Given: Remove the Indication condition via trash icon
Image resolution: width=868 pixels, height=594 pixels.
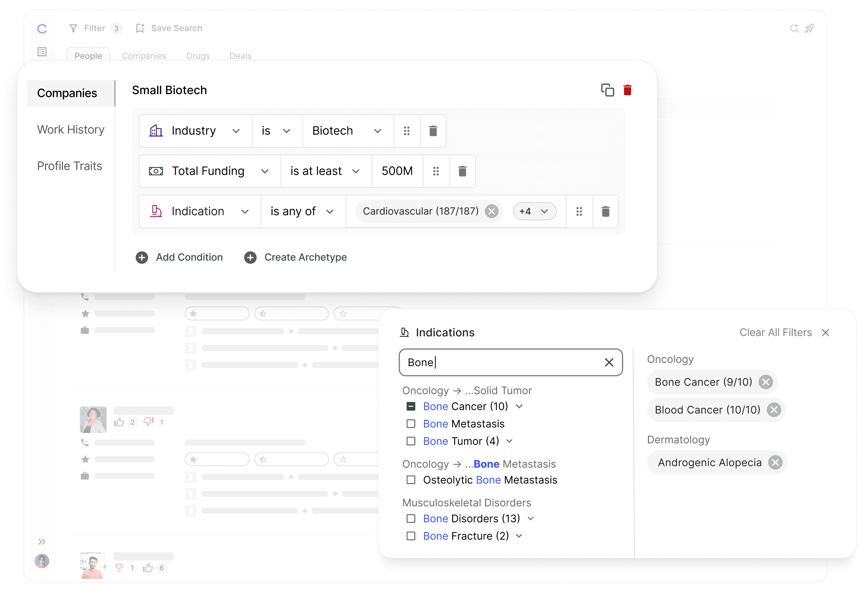Looking at the screenshot, I should coord(605,211).
